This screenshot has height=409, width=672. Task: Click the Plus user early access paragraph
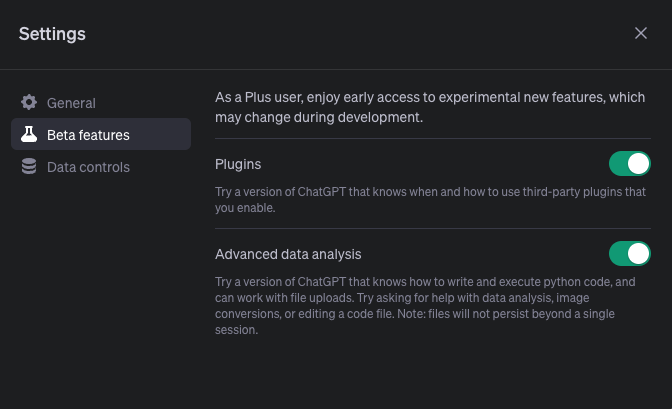point(430,107)
